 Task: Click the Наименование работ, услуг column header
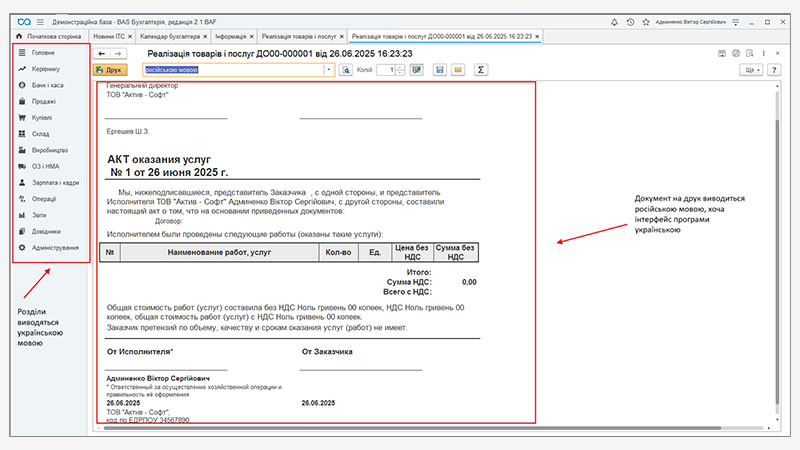(x=219, y=252)
